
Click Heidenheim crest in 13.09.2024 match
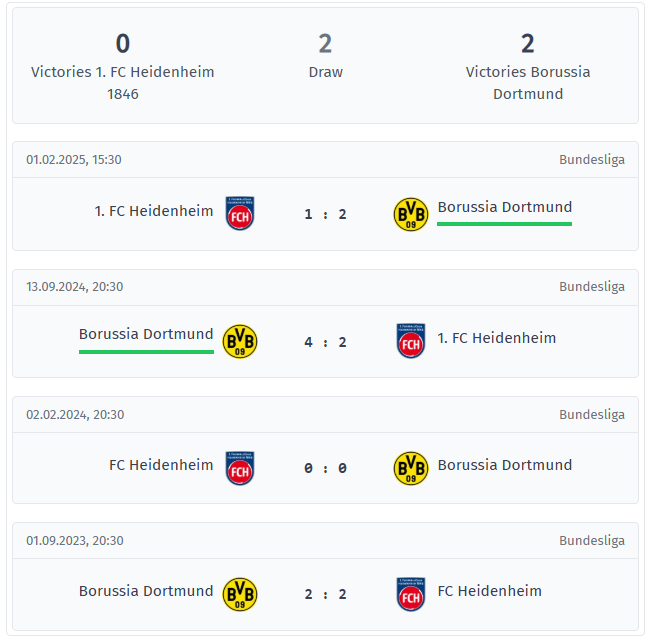click(411, 341)
